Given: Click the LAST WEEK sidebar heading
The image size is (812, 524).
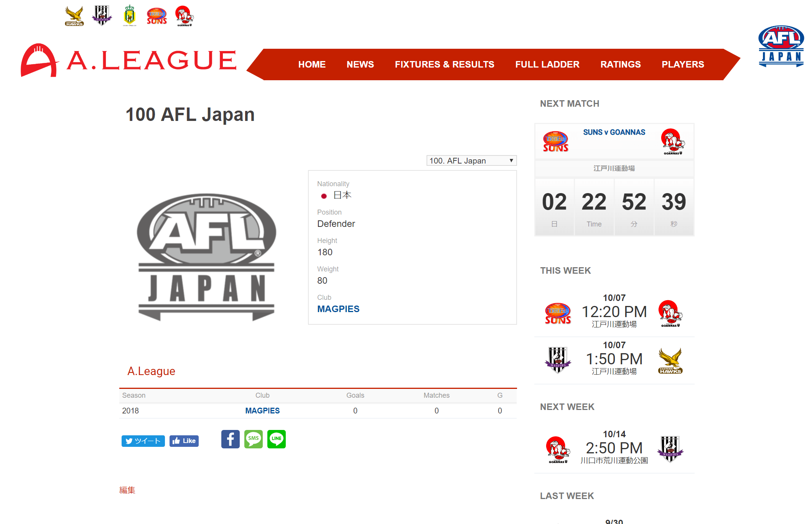Looking at the screenshot, I should [x=567, y=496].
